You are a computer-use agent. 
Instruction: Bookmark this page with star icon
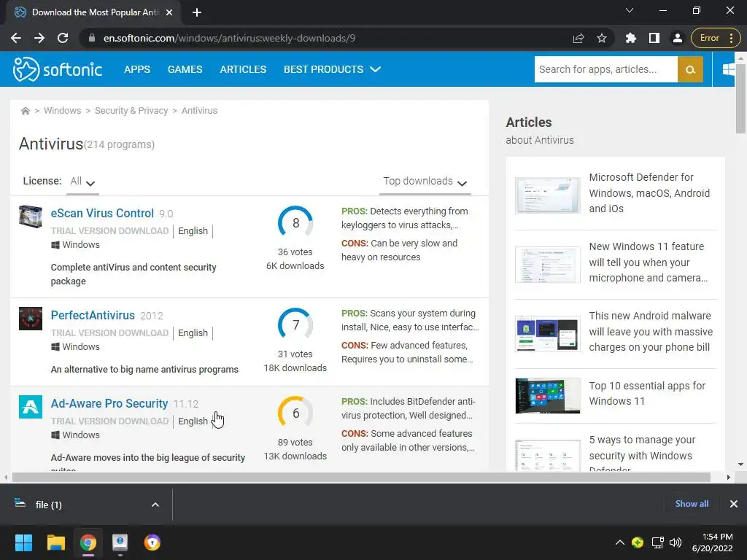[x=602, y=38]
